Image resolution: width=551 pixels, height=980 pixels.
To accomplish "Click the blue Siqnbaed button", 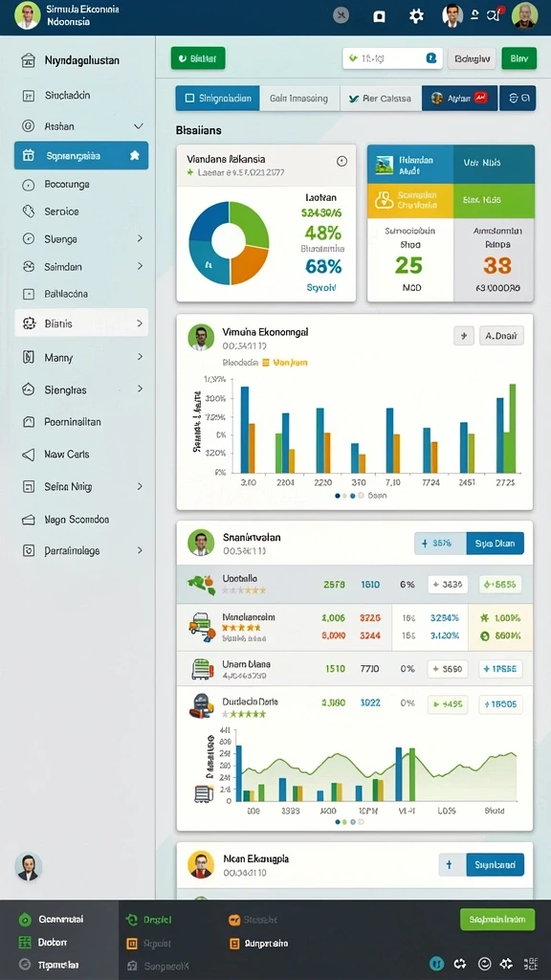I will (x=495, y=865).
